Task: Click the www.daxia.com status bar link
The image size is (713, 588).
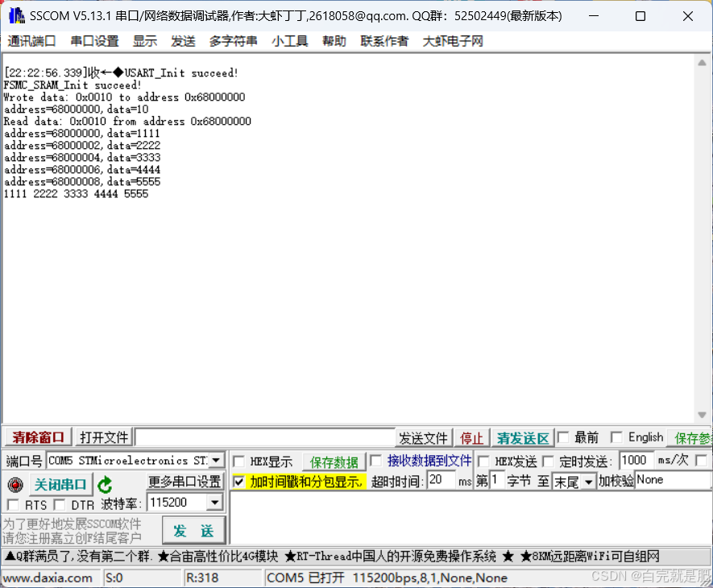Action: click(x=48, y=578)
